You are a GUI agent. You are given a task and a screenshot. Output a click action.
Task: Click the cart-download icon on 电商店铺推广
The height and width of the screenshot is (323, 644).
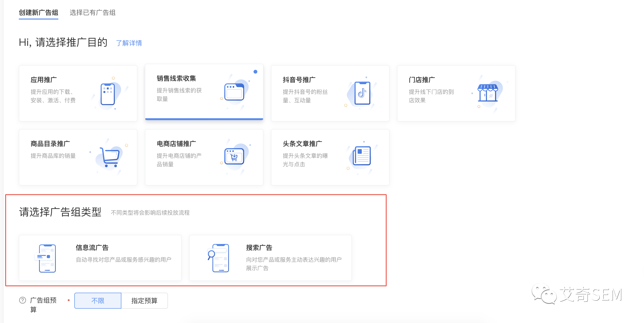coord(234,156)
